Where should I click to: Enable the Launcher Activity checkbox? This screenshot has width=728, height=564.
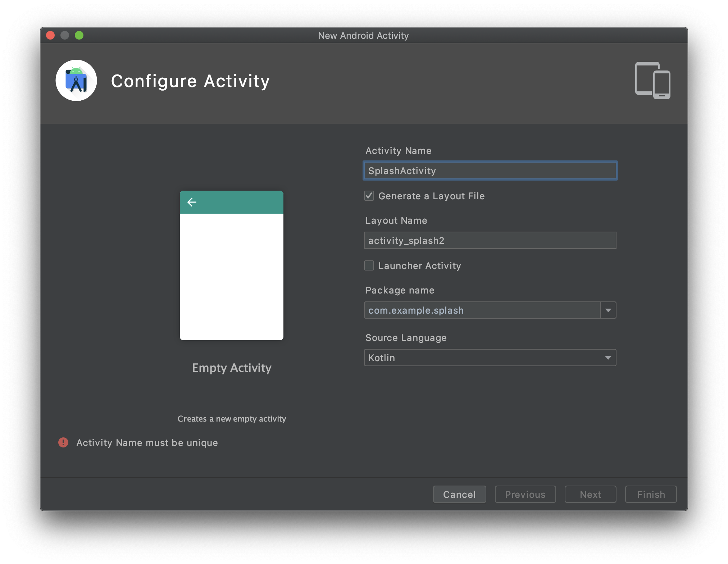pyautogui.click(x=369, y=265)
